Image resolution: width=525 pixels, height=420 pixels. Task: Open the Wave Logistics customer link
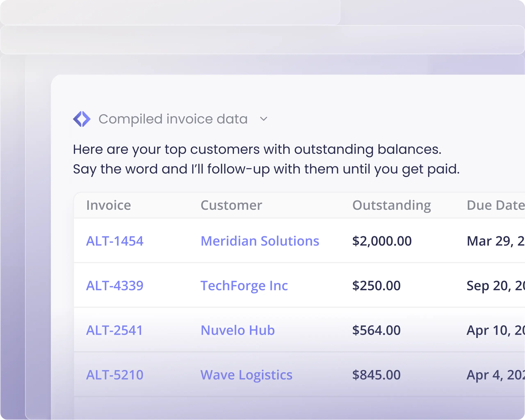coord(247,375)
